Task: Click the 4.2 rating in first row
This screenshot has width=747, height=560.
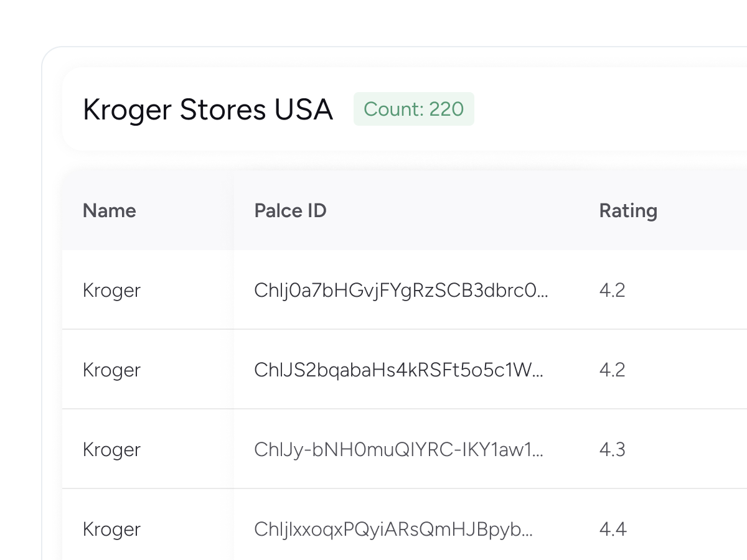Action: 612,291
